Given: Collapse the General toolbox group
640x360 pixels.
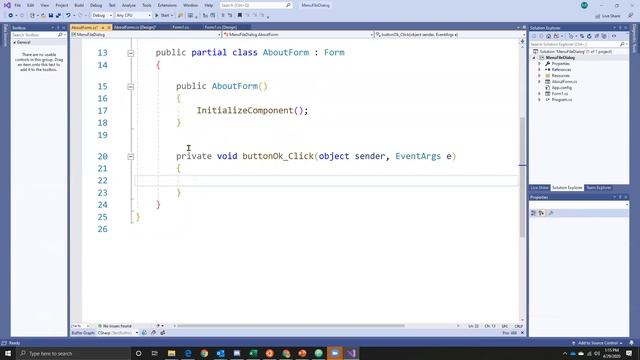Looking at the screenshot, I should pyautogui.click(x=15, y=42).
